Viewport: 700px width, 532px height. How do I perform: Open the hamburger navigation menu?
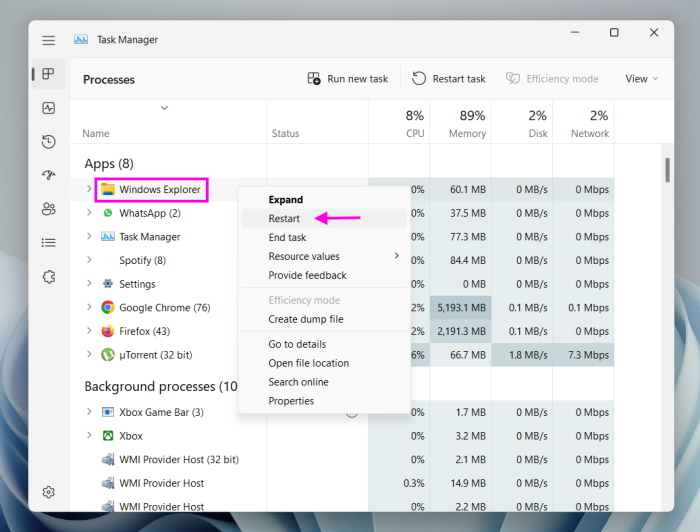point(48,40)
